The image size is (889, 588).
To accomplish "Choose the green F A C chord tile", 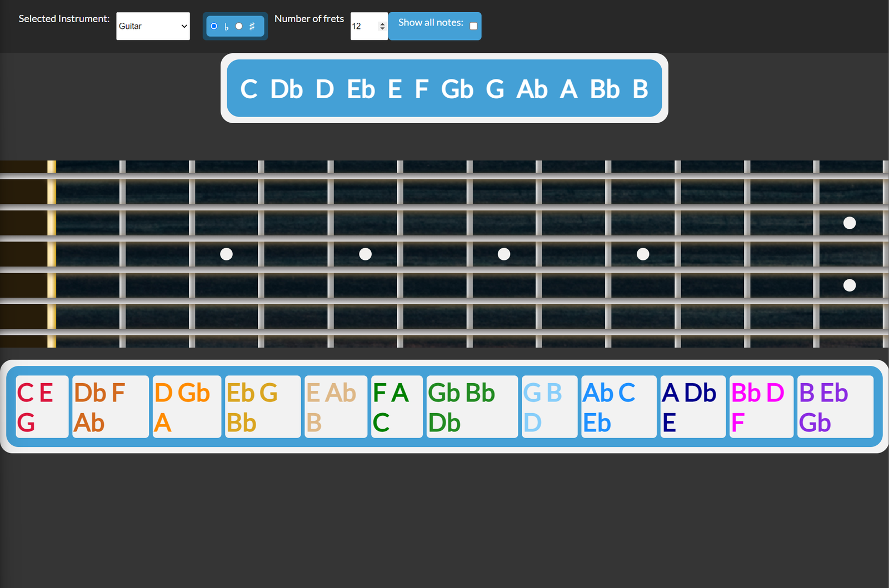I will (x=397, y=407).
